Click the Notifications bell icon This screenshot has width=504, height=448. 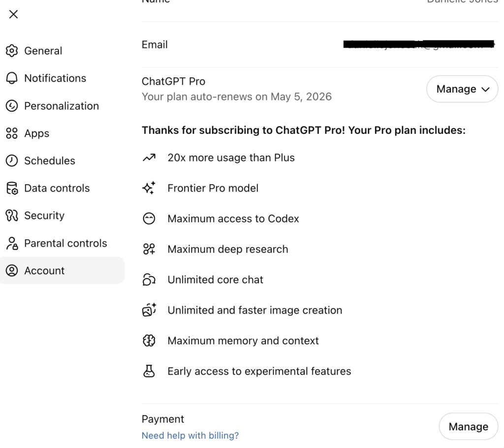pos(12,78)
